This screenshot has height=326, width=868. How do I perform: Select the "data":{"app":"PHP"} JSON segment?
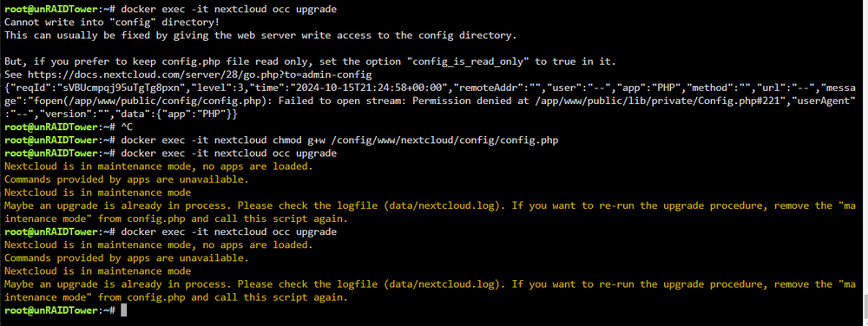tap(176, 114)
